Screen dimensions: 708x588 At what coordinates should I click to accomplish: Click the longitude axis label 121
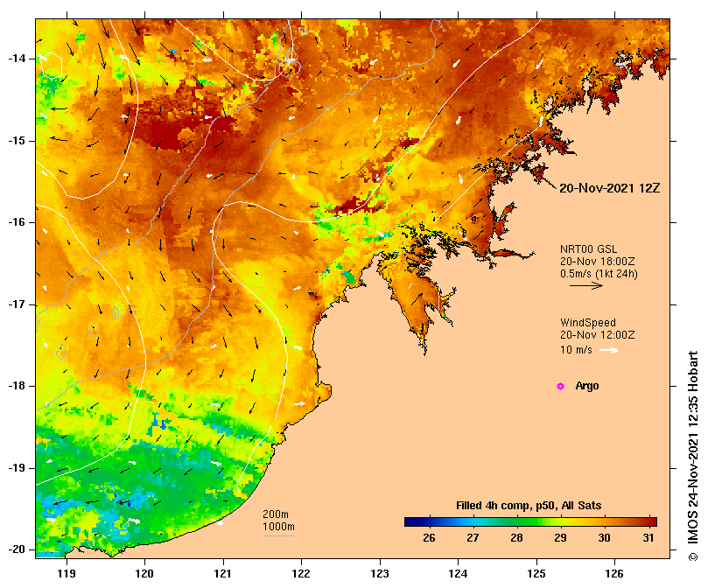click(222, 574)
